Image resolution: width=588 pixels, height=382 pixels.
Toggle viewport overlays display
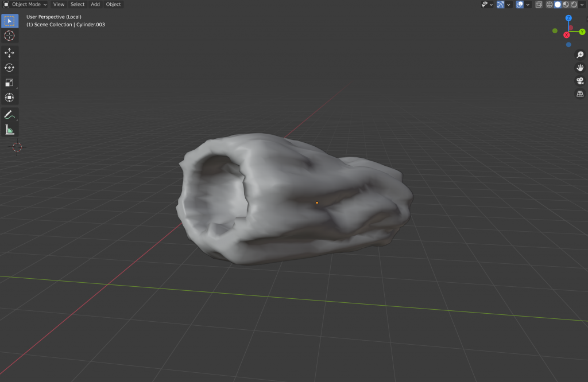[x=520, y=5]
